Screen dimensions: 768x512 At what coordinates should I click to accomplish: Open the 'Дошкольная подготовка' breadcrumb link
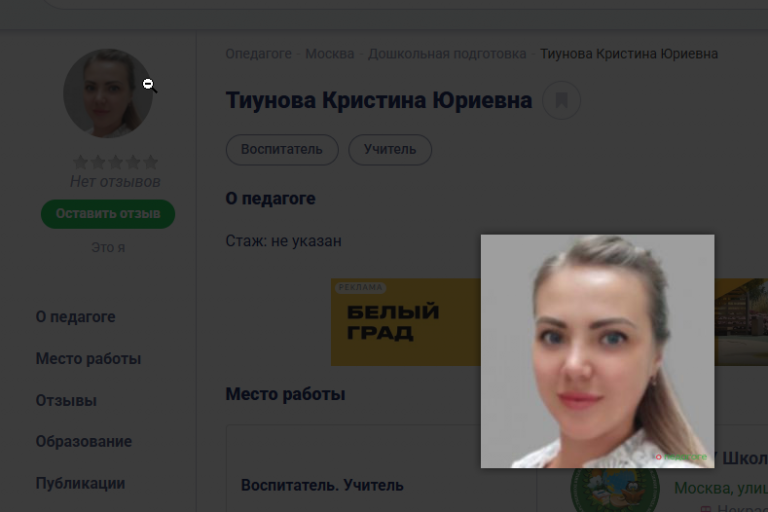[447, 53]
